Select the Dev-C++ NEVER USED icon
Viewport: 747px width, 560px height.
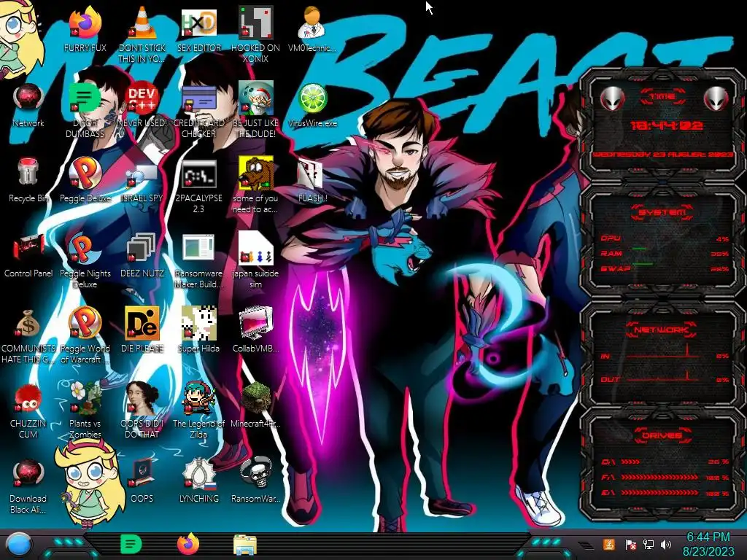click(x=142, y=98)
